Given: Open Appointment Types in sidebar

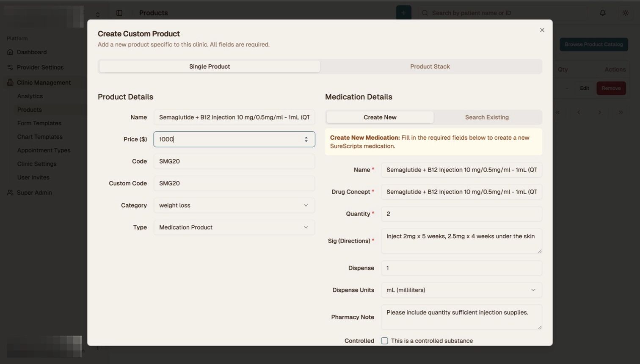Looking at the screenshot, I should 44,150.
